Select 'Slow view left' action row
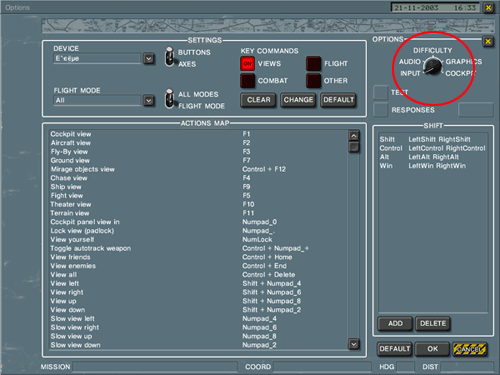This screenshot has height=375, width=500. [198, 319]
